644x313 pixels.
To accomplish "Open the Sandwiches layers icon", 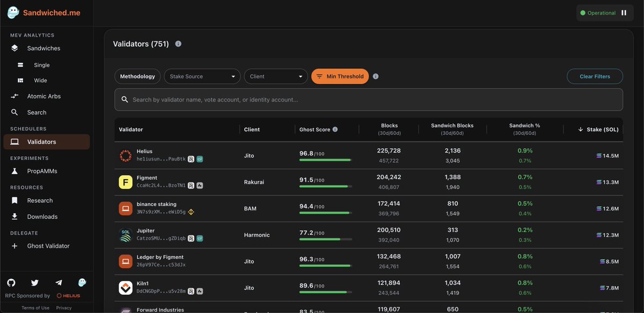I will pyautogui.click(x=15, y=48).
